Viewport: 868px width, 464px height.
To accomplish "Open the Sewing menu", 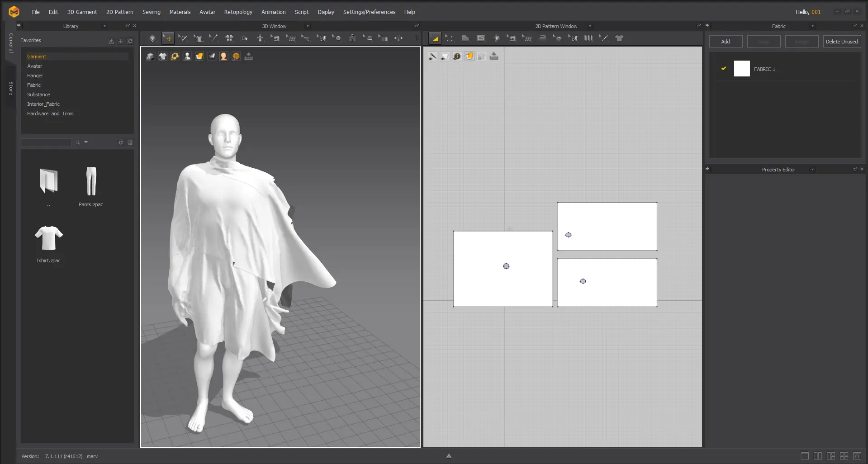I will tap(151, 12).
